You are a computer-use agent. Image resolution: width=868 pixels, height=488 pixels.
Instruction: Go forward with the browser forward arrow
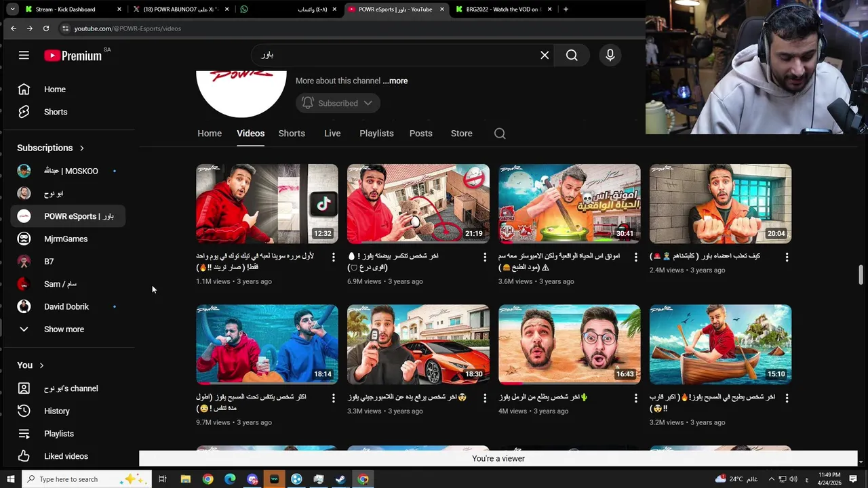(30, 28)
